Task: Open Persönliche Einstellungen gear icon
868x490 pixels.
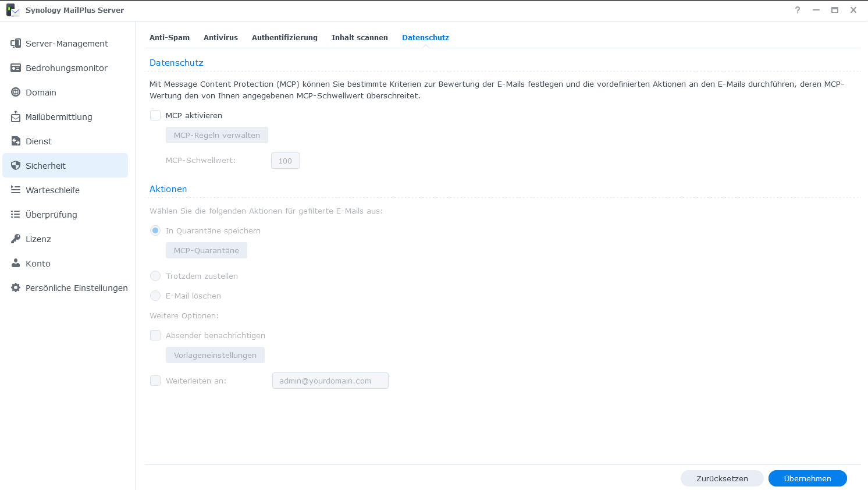Action: (16, 288)
